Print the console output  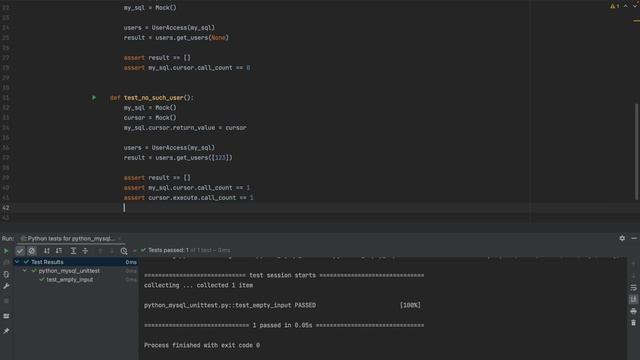point(633,311)
